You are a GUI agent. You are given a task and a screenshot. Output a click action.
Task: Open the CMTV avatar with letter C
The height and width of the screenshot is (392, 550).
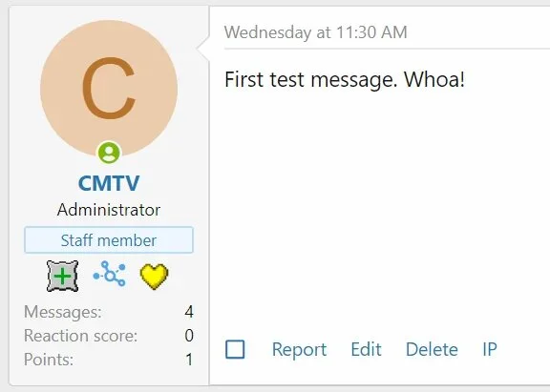[109, 89]
